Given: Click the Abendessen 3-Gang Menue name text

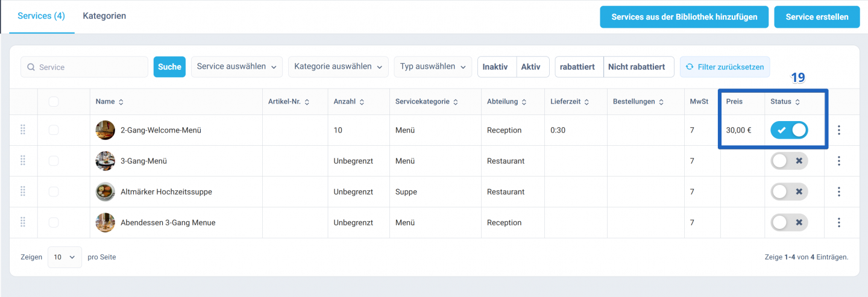Looking at the screenshot, I should tap(168, 222).
